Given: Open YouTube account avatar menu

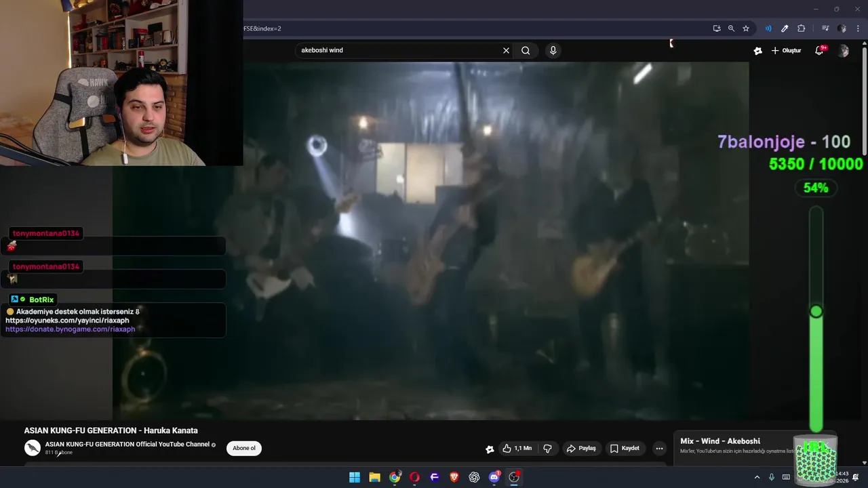Looking at the screenshot, I should tap(844, 51).
